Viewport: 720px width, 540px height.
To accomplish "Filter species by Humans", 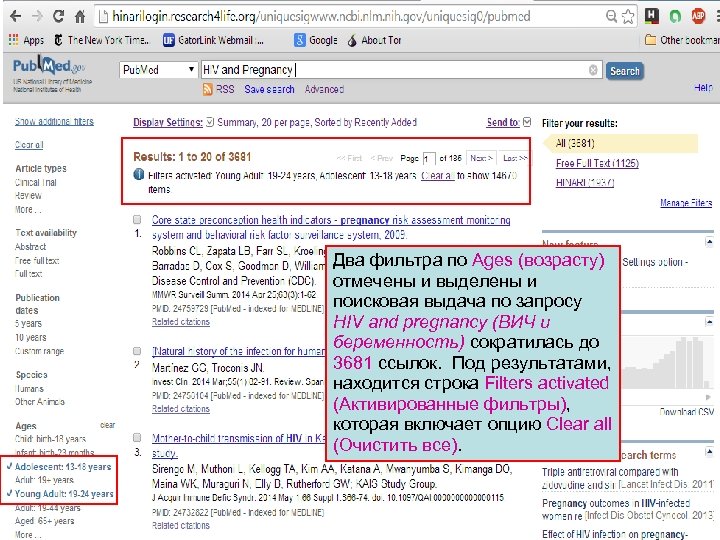I will [29, 388].
